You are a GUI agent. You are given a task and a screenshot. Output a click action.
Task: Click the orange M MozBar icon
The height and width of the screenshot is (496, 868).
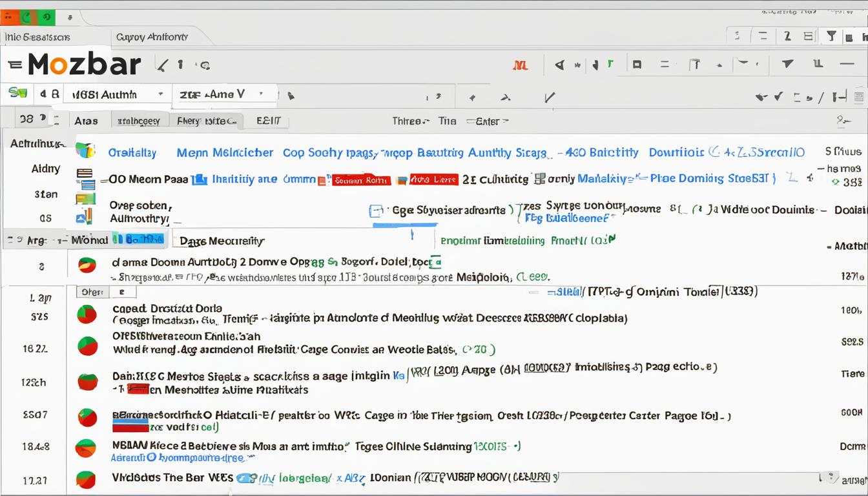[521, 65]
